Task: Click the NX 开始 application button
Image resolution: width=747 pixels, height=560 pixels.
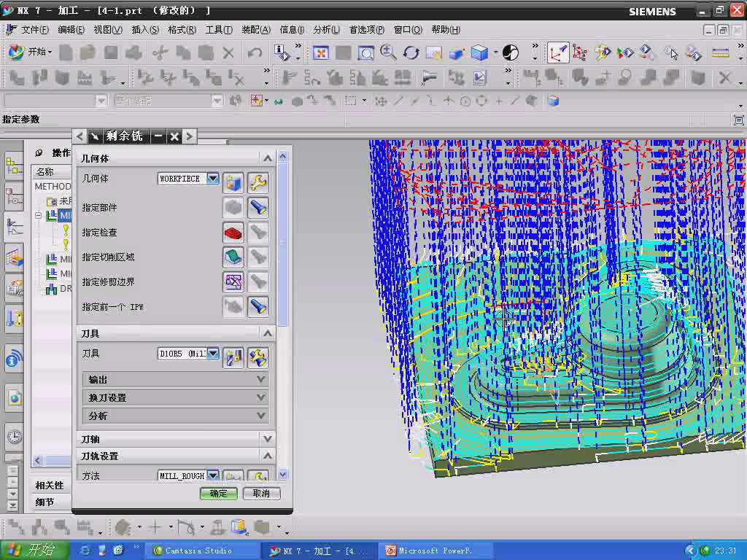Action: coord(29,52)
